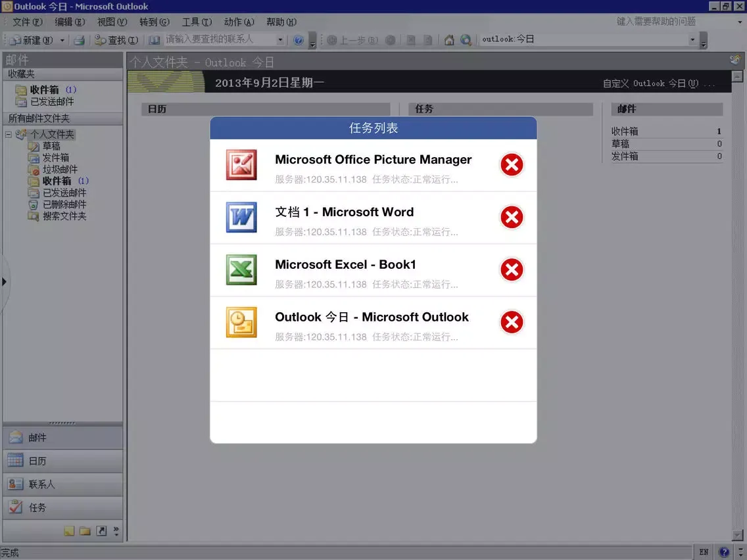Close the Microsoft Excel - Book1 task
747x560 pixels.
(x=512, y=269)
